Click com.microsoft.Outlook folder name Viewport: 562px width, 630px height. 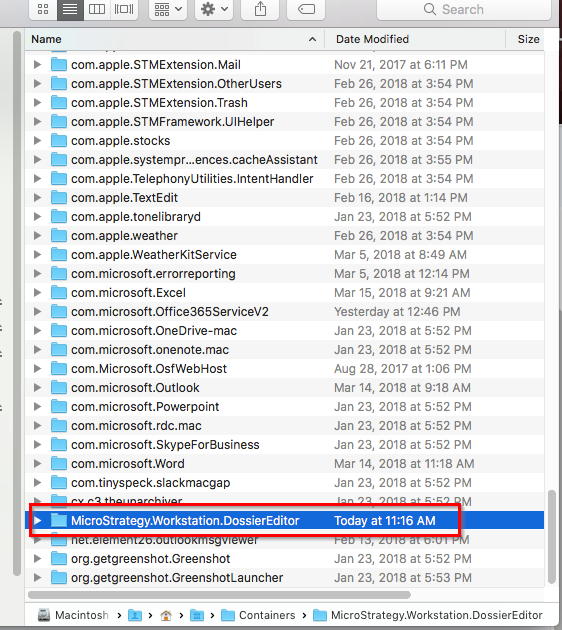coord(135,388)
